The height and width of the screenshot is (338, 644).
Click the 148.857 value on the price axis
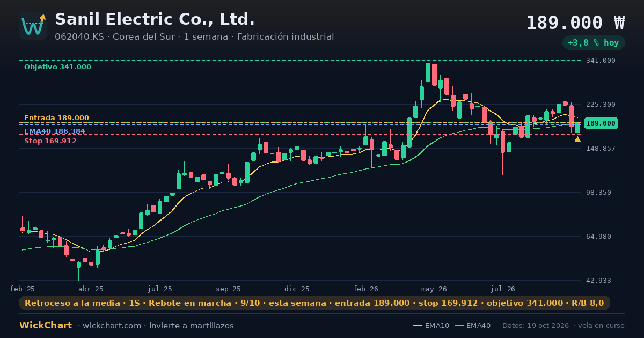tap(601, 149)
